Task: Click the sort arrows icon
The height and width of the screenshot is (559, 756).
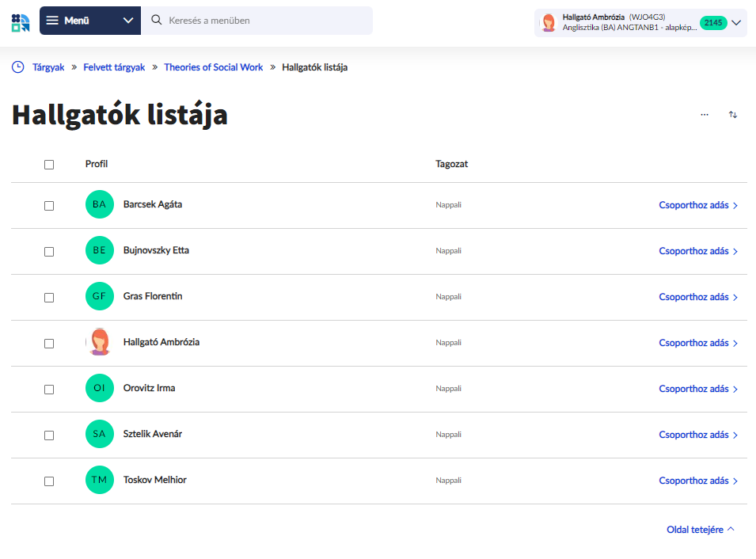Action: pyautogui.click(x=733, y=115)
